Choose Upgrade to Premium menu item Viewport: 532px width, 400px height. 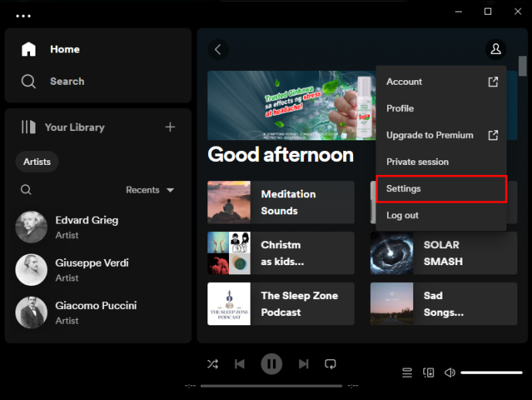point(441,135)
